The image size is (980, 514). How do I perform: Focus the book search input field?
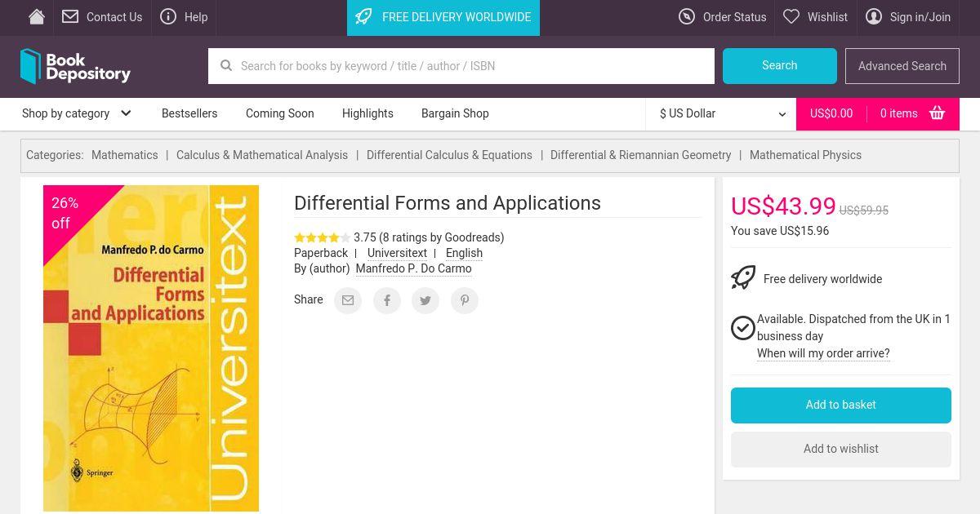pyautogui.click(x=461, y=66)
